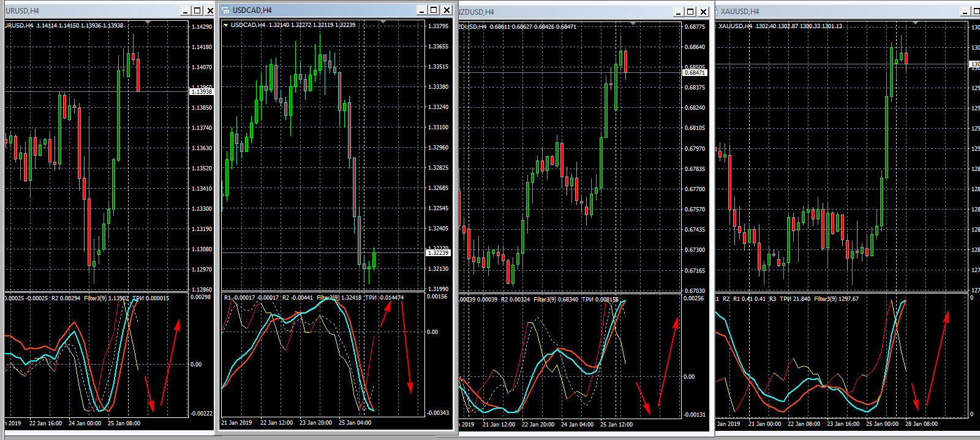Expand one-click trading arrow on USDCAD chart
The image size is (980, 440).
225,25
